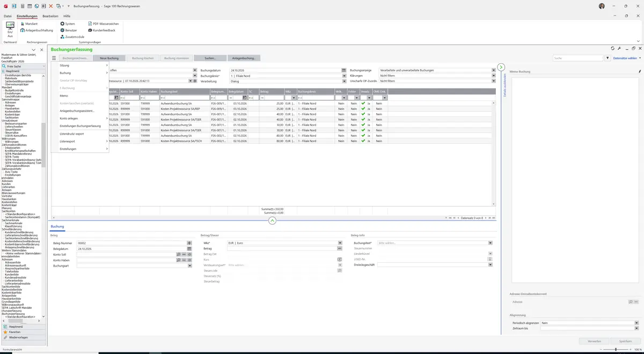
Task: Click the Neue Buchung button
Action: (x=109, y=58)
